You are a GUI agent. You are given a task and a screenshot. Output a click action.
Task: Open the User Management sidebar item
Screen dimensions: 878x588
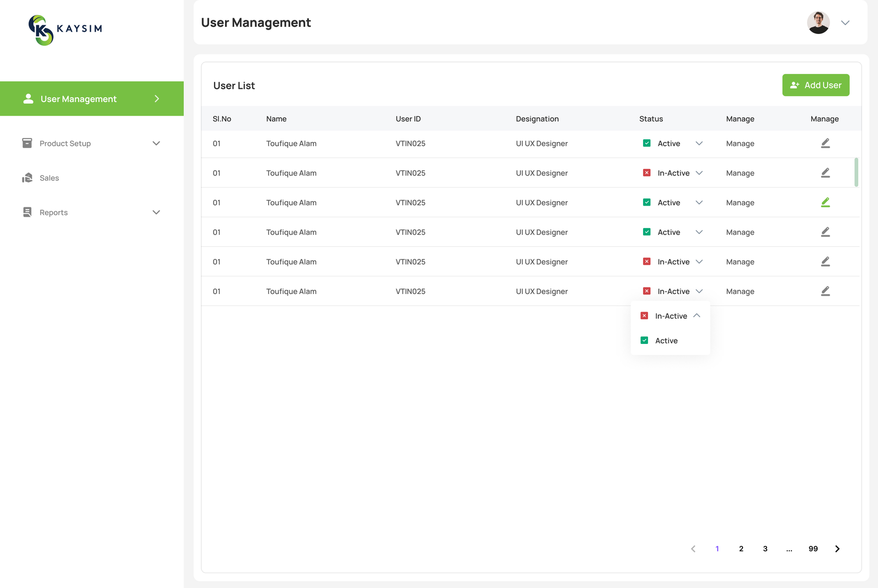[x=78, y=99]
